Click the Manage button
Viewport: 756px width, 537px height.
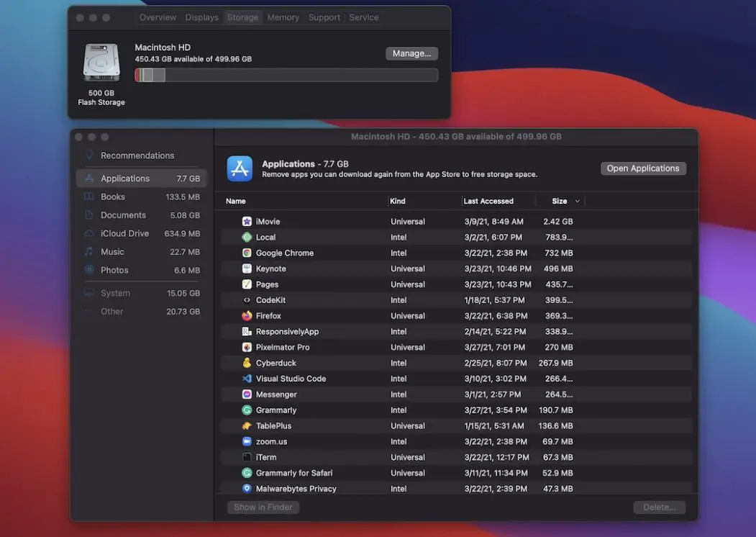[x=411, y=53]
